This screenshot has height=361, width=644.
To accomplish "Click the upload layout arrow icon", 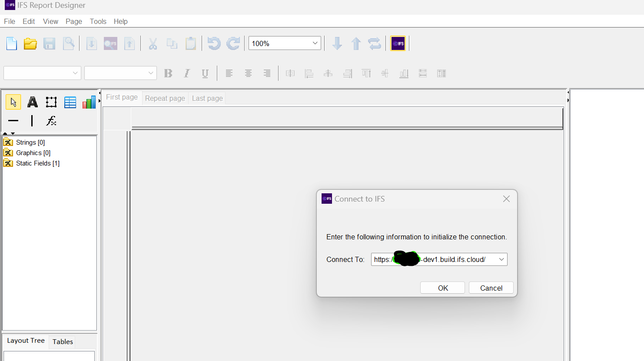I will click(129, 43).
